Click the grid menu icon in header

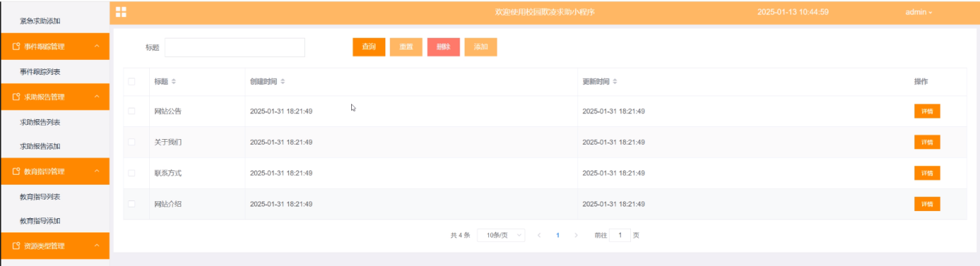(x=121, y=11)
